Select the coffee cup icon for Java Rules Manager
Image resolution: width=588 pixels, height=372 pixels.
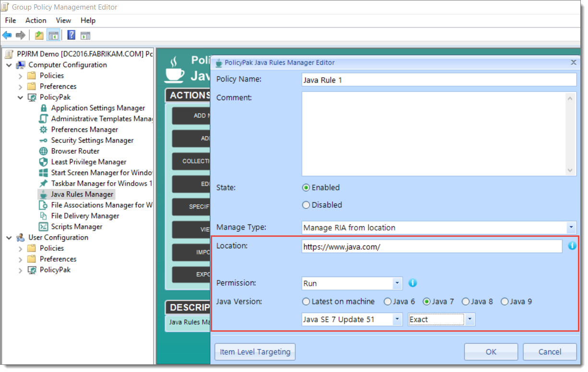(44, 194)
